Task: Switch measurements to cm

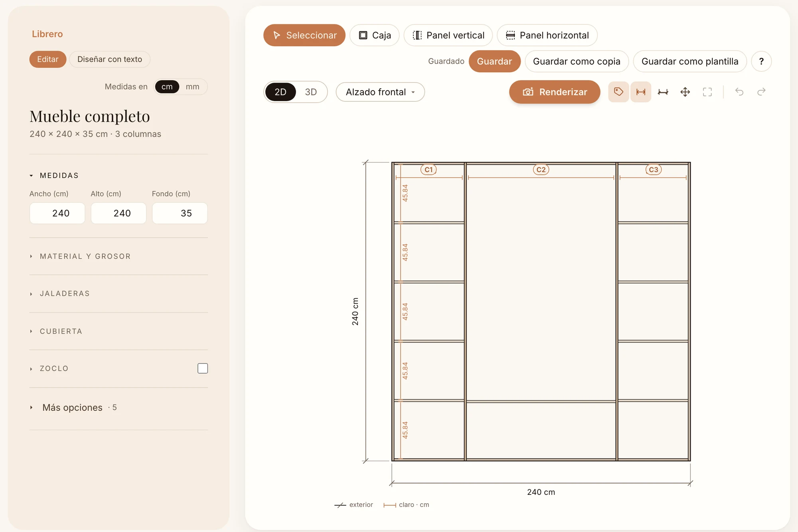Action: pyautogui.click(x=167, y=87)
